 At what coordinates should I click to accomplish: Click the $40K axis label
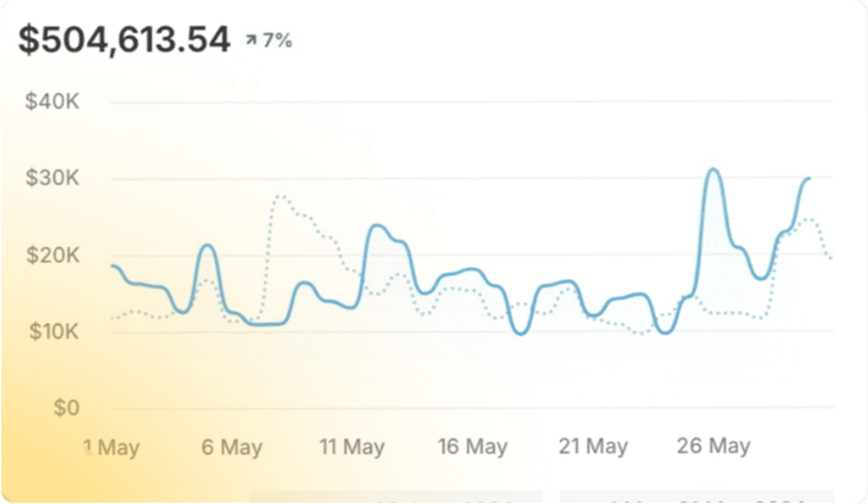(x=52, y=102)
